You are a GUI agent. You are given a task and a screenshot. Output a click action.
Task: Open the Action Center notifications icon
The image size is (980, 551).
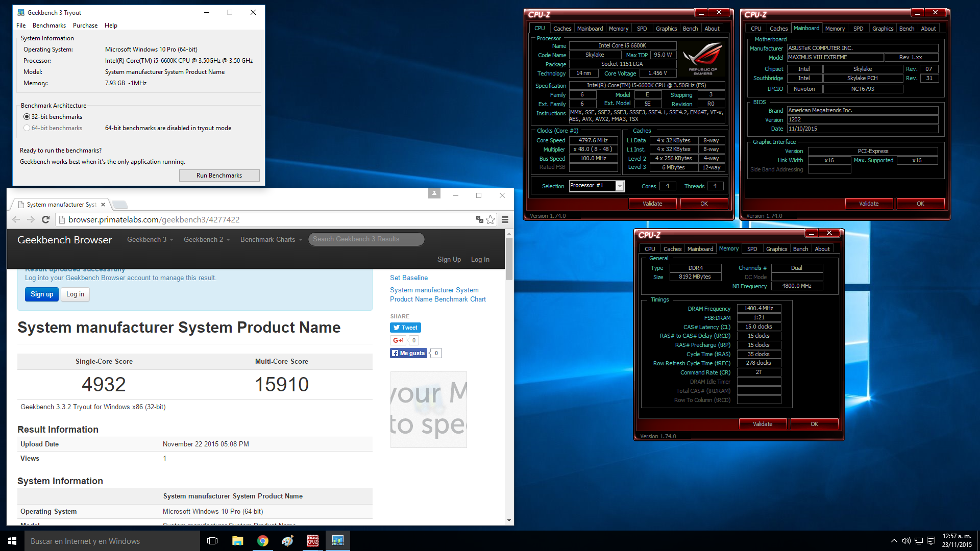click(930, 541)
